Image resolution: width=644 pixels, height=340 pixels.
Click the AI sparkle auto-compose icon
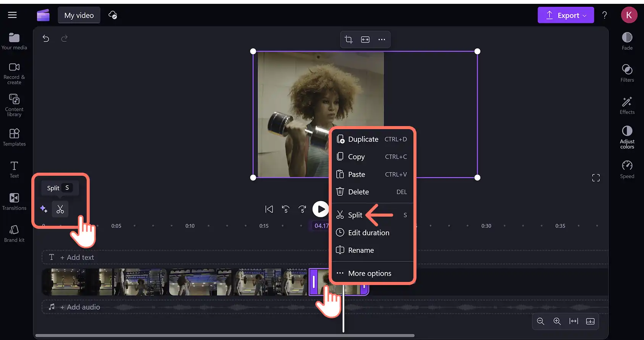(44, 209)
